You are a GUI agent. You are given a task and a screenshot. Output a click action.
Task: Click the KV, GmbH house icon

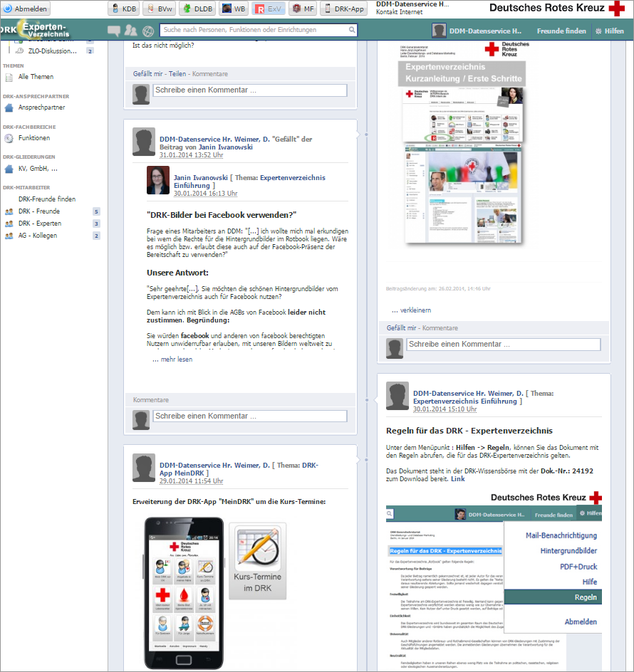pos(9,169)
